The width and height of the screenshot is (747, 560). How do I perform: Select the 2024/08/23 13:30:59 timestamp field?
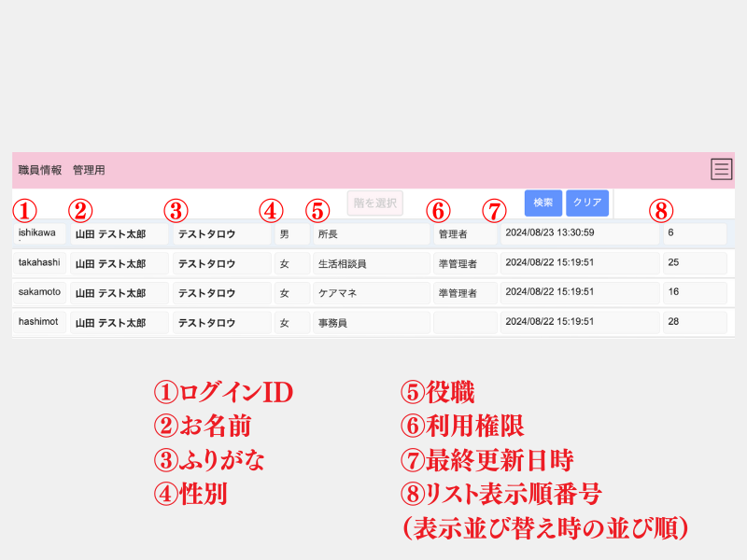tap(579, 233)
